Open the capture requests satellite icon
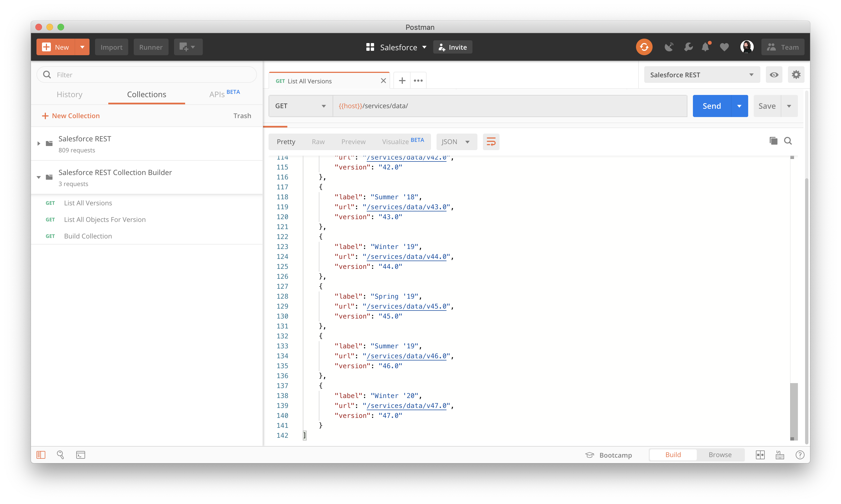The height and width of the screenshot is (504, 841). pyautogui.click(x=669, y=47)
